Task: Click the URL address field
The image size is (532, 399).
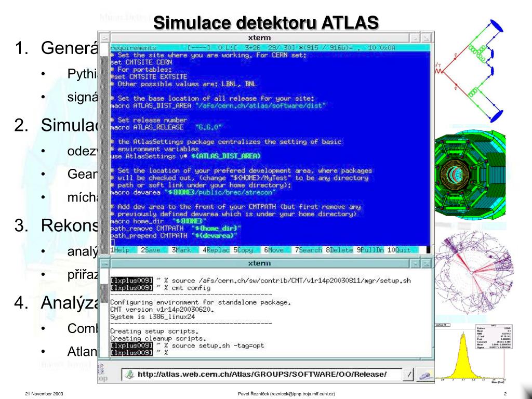Action: [x=262, y=375]
